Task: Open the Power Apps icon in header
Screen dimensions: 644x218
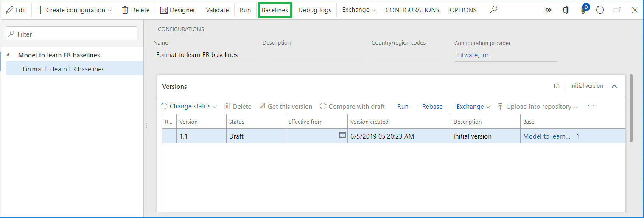Action: pyautogui.click(x=548, y=10)
